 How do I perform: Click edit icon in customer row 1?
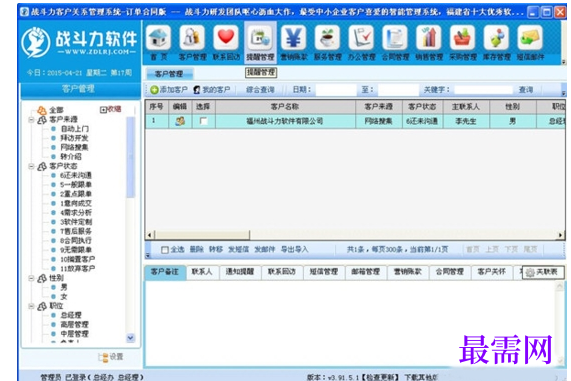coord(180,121)
